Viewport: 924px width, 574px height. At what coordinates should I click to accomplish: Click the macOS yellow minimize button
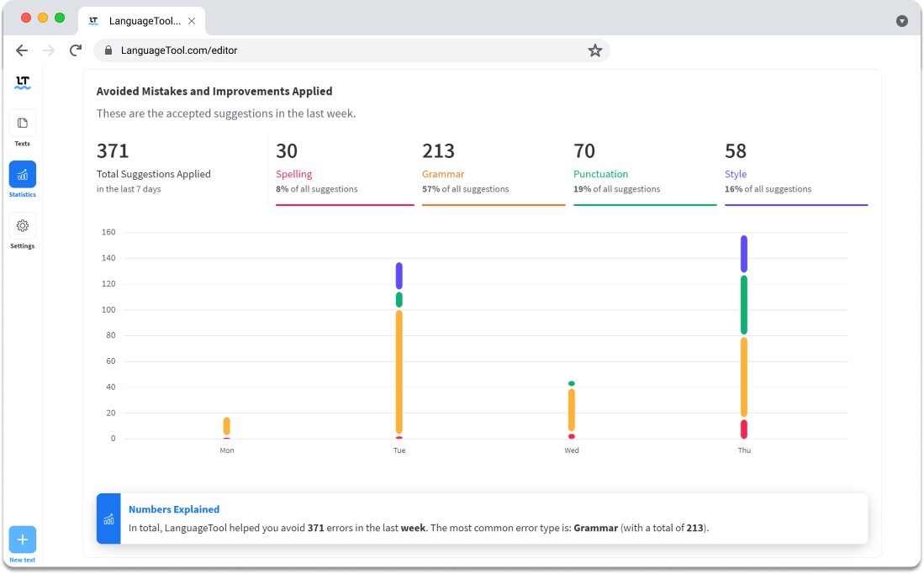click(42, 18)
